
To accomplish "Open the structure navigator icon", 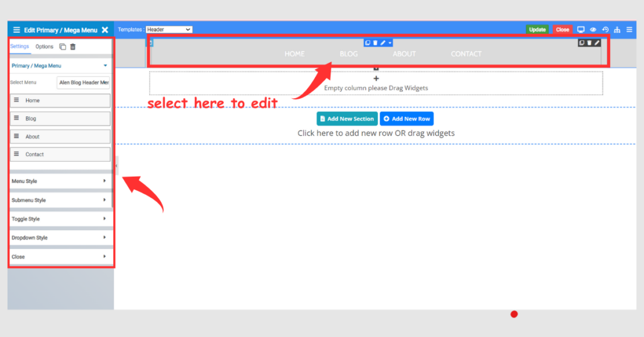I will [618, 30].
